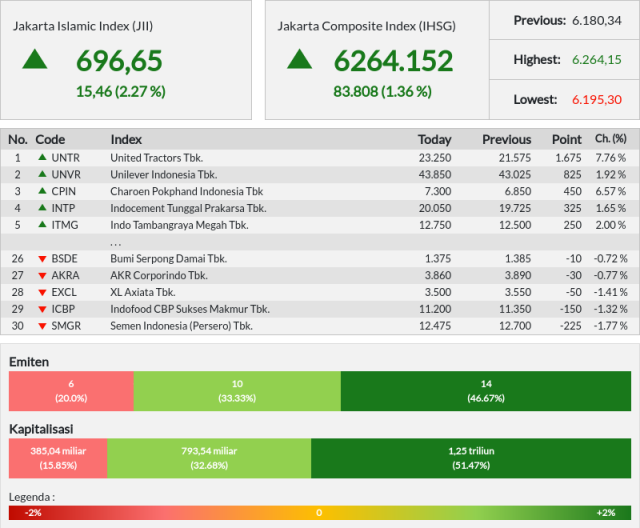
Task: Click the dark green Emiten segment 14 (46.67%)
Action: tap(486, 391)
